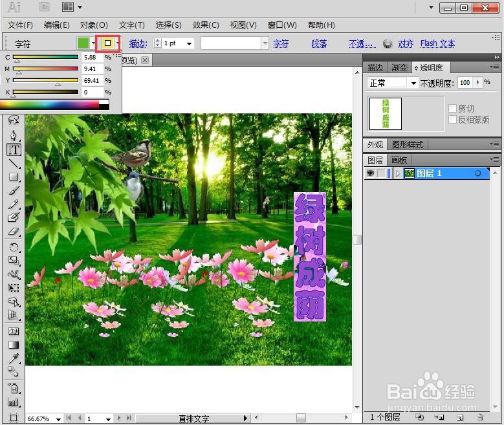Select the Column Graph tool
Image resolution: width=504 pixels, height=425 pixels.
14,402
